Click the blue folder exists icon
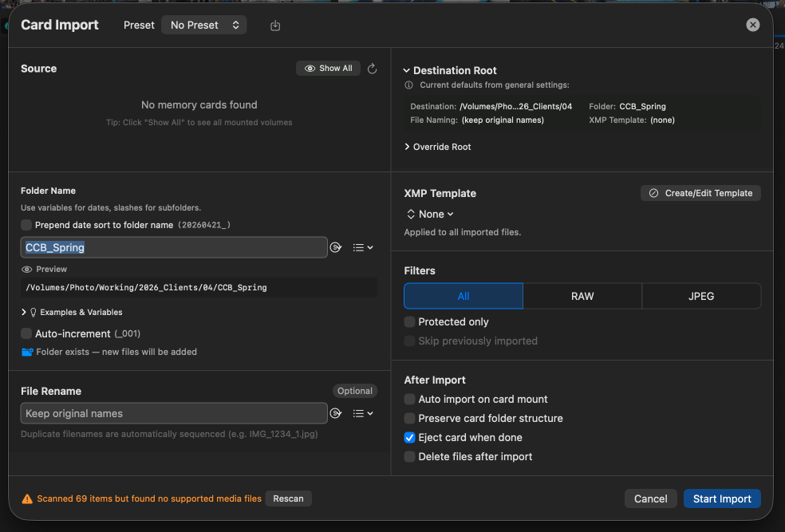The height and width of the screenshot is (532, 785). pos(27,352)
